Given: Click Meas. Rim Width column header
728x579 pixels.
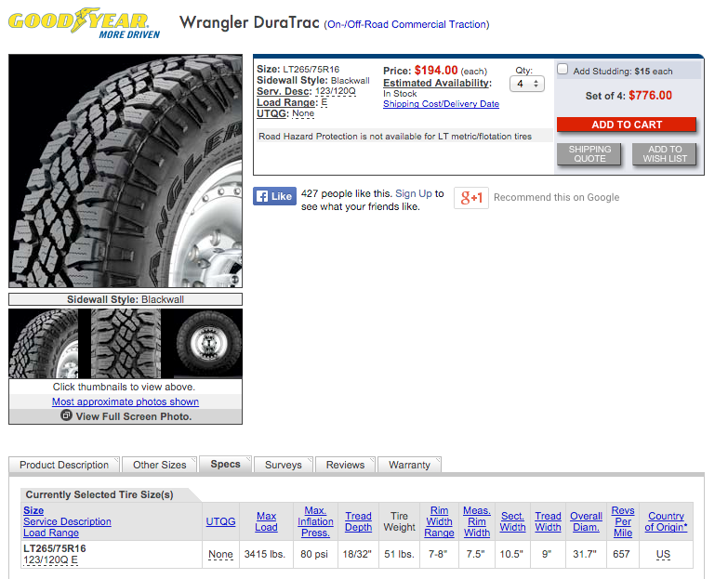Looking at the screenshot, I should [477, 521].
